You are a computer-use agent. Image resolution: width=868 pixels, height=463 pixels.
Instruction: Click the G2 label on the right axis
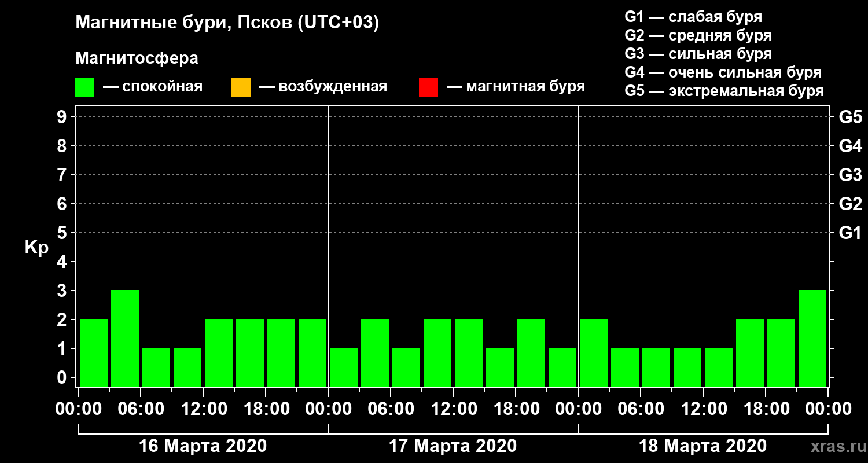pos(850,204)
